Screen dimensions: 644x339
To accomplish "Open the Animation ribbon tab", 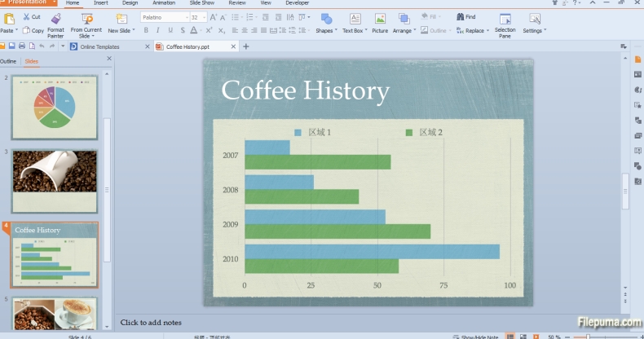I will click(163, 3).
